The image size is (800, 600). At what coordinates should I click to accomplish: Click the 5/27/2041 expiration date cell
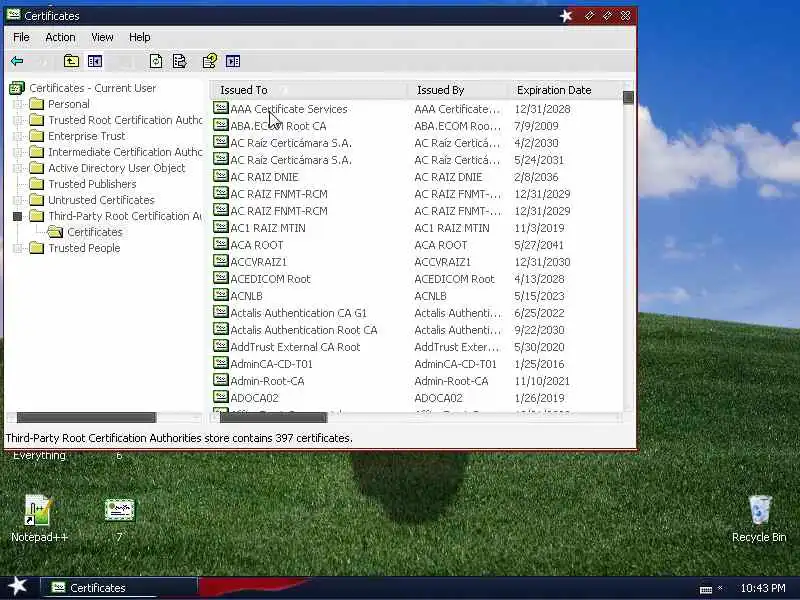click(539, 245)
